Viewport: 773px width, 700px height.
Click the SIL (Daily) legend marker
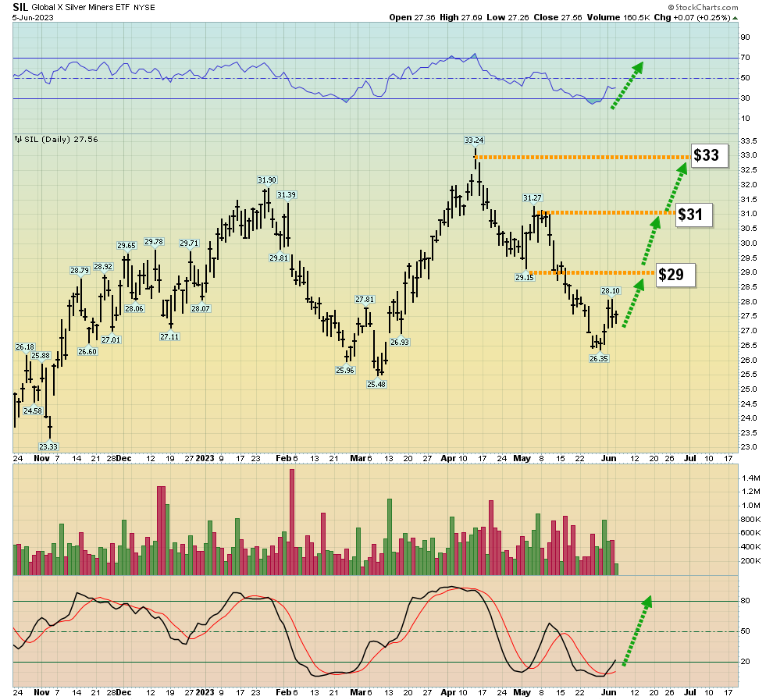(18, 140)
